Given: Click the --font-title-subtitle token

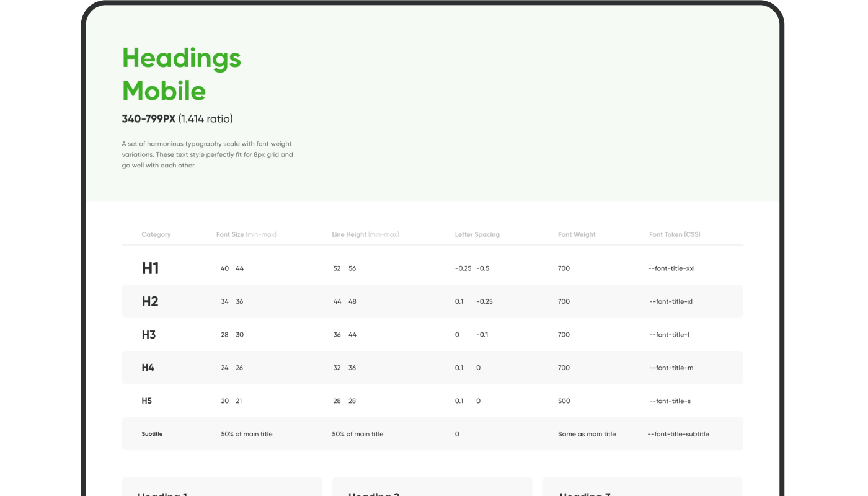Looking at the screenshot, I should (x=678, y=434).
